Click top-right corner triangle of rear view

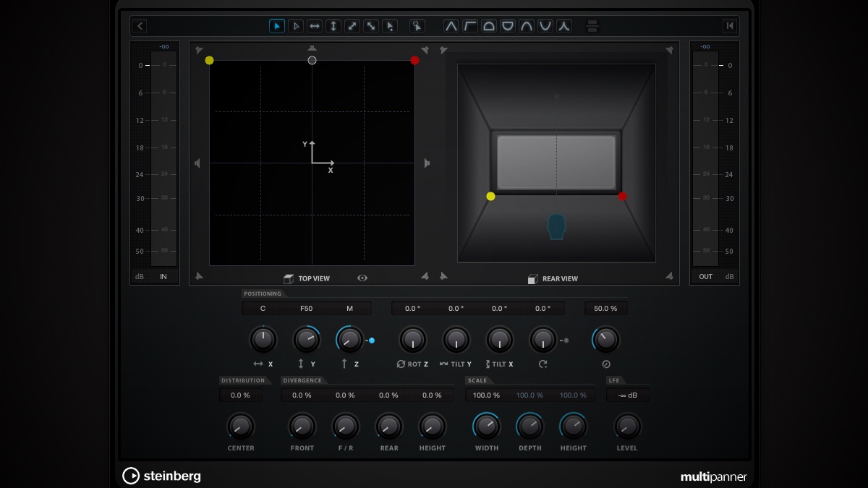coord(669,50)
